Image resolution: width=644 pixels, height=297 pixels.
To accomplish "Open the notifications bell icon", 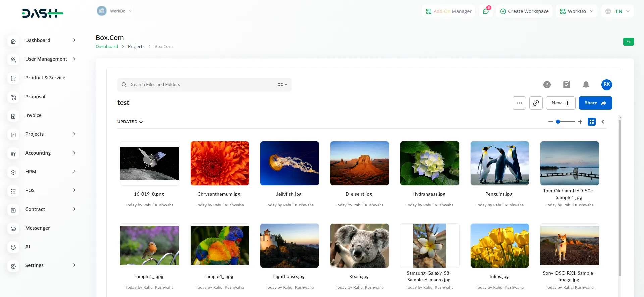I will [586, 85].
